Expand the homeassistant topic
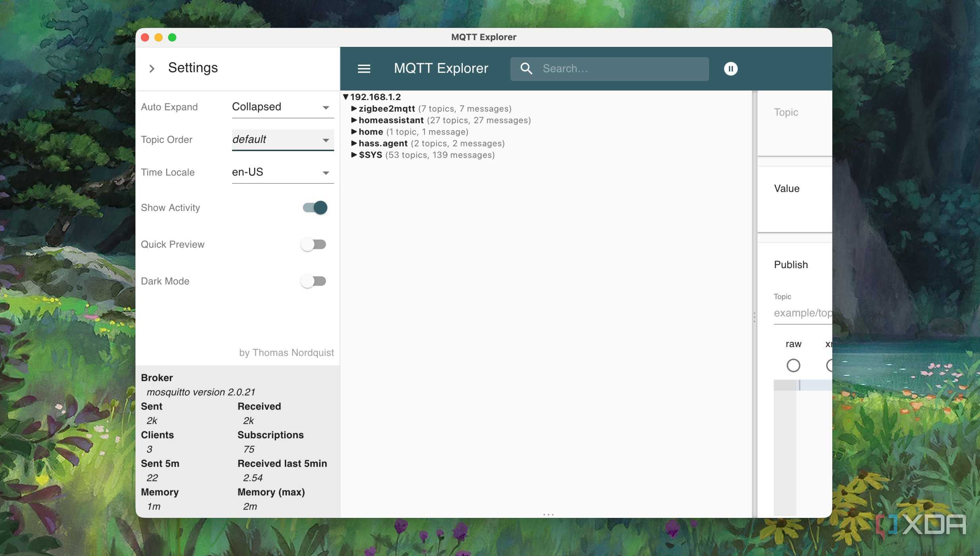 point(354,120)
